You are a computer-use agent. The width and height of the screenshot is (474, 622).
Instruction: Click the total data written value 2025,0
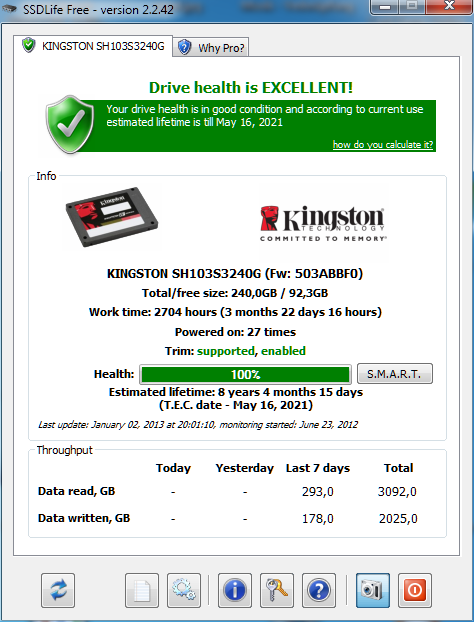pyautogui.click(x=398, y=519)
